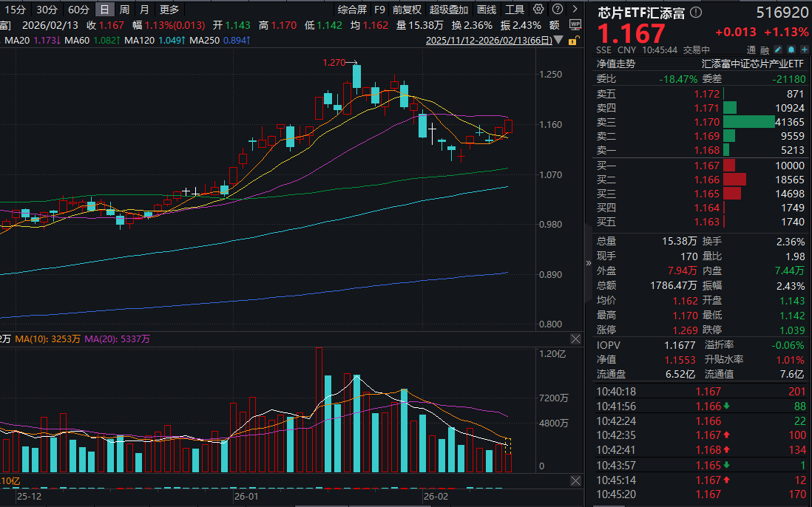
Task: Close the volume indicator sub-panel
Action: point(575,339)
